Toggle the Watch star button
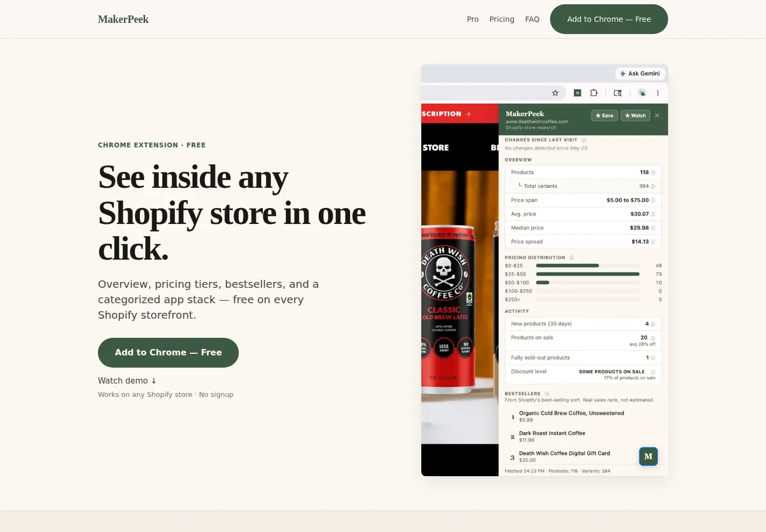766x532 pixels. (635, 115)
